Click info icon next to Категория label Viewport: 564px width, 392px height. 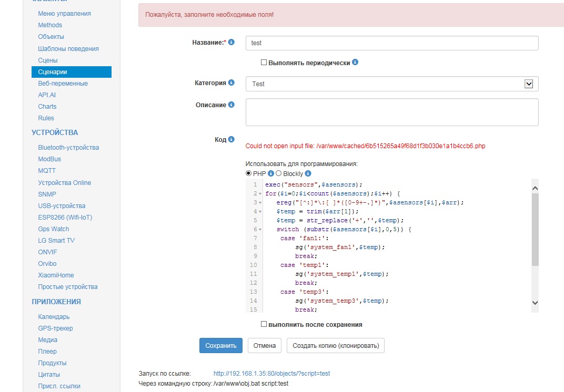pos(231,82)
